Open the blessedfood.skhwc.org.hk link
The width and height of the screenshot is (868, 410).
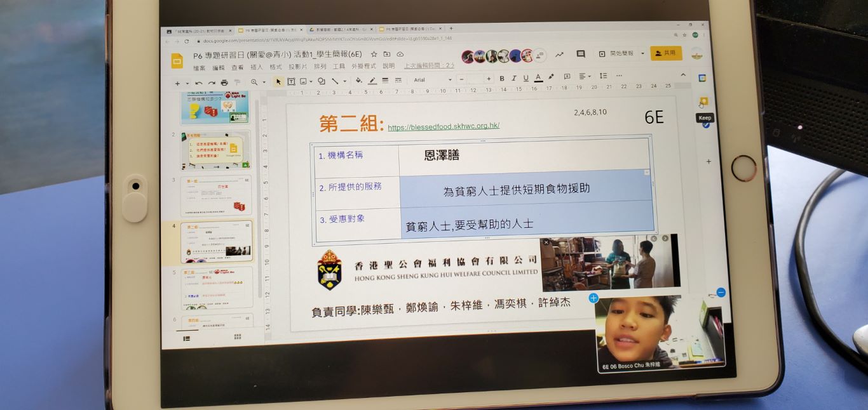pos(443,126)
